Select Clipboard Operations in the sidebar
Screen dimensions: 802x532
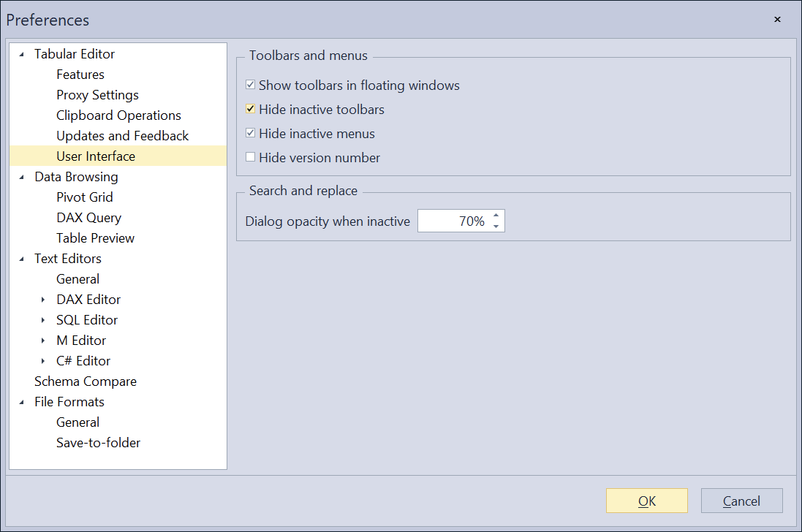118,115
